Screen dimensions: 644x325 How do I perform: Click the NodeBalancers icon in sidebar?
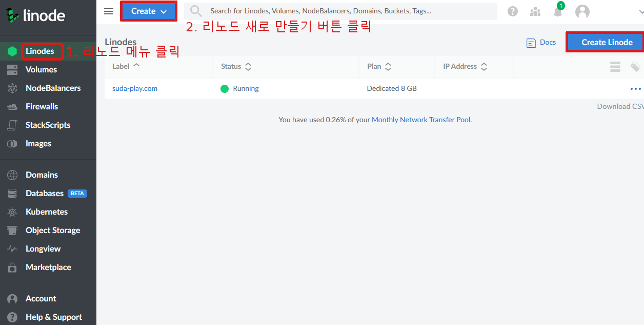[12, 88]
